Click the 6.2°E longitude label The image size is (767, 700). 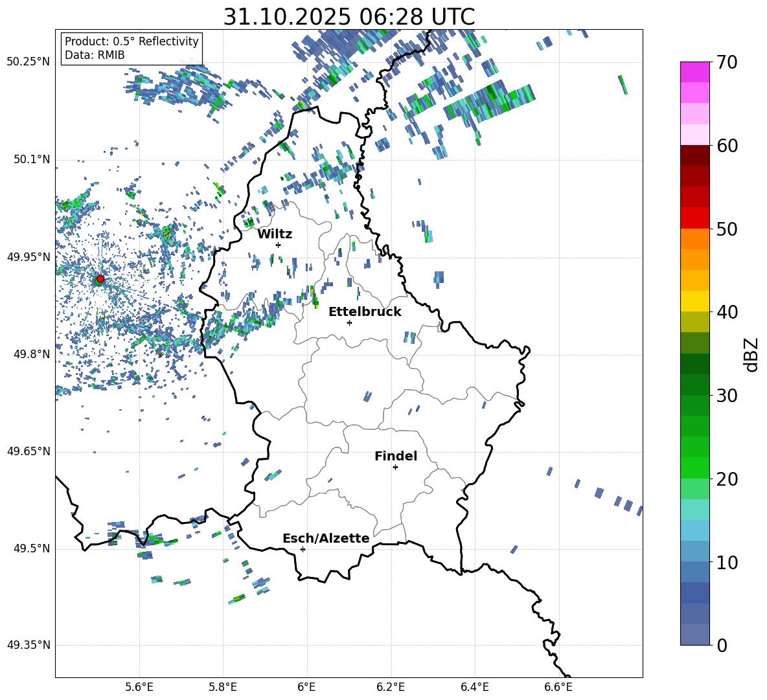pos(391,687)
